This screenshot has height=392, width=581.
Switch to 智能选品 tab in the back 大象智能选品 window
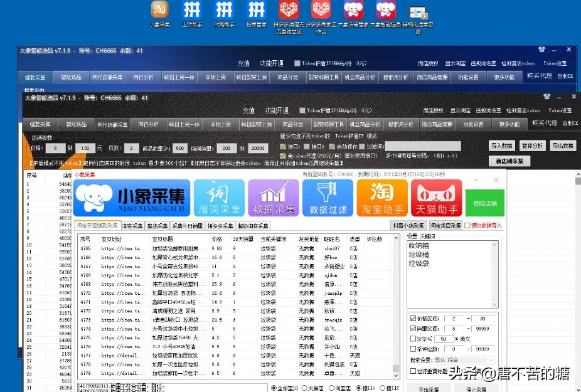tap(71, 77)
